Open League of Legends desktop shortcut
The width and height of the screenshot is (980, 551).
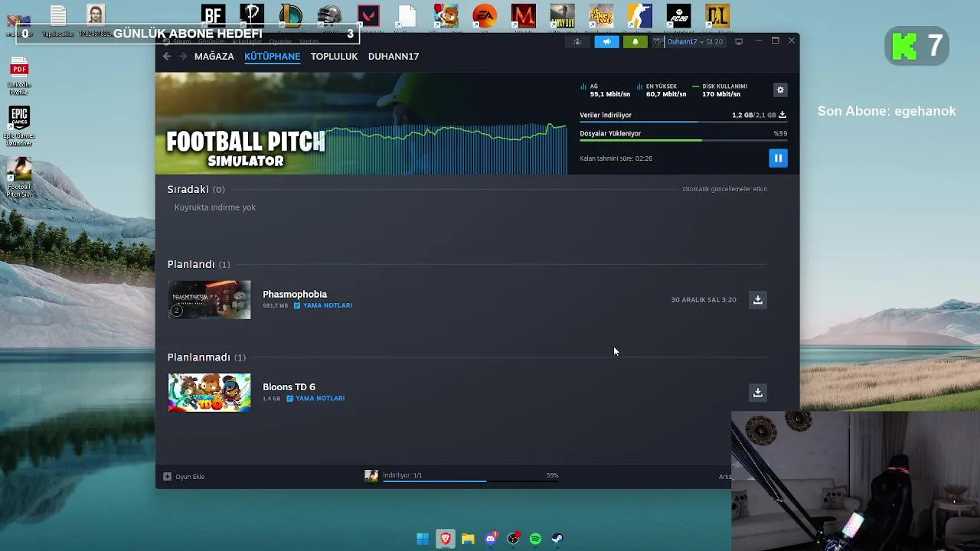291,17
